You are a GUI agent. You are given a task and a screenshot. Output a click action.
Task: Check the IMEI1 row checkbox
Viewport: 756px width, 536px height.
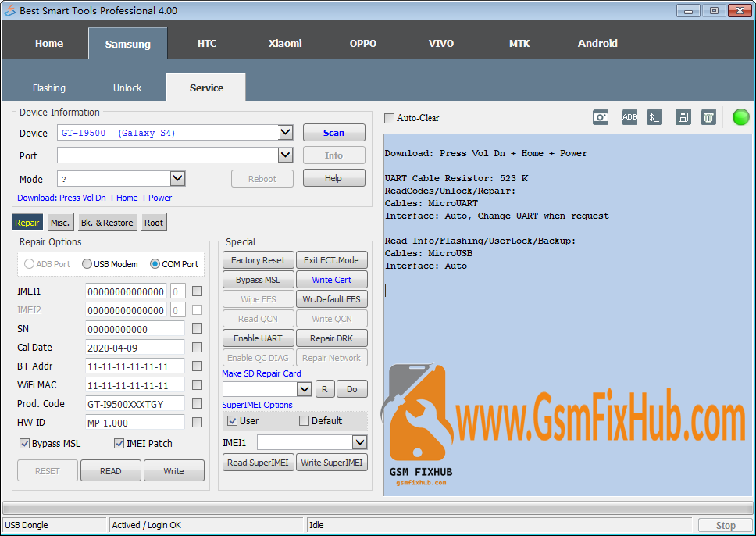click(x=197, y=291)
